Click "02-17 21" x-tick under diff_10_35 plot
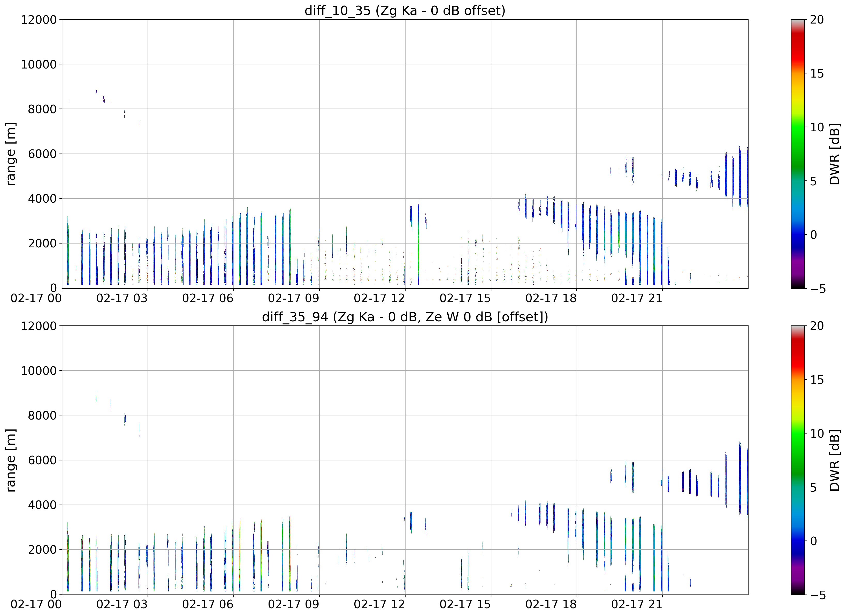 coord(637,298)
